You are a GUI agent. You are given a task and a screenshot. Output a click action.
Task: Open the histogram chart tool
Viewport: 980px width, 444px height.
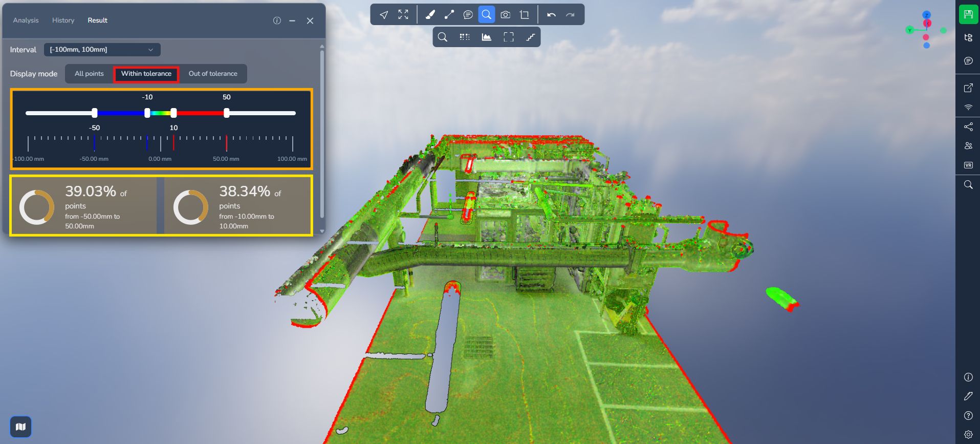(x=486, y=37)
